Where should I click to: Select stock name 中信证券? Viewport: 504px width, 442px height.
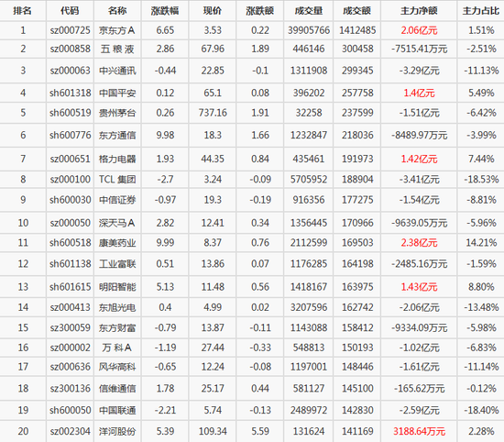pyautogui.click(x=117, y=200)
